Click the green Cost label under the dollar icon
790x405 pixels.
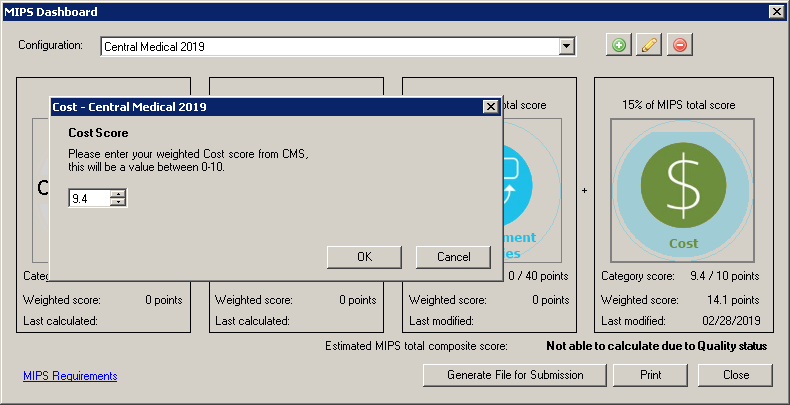pyautogui.click(x=683, y=243)
